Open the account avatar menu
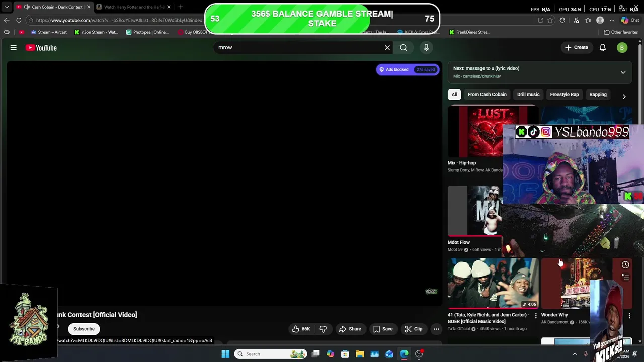Viewport: 644px width, 362px height. point(622,48)
